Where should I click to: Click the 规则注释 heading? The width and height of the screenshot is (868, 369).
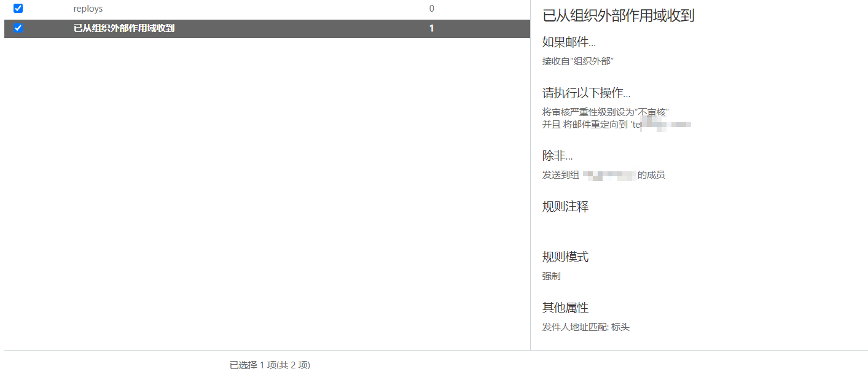[x=565, y=207]
